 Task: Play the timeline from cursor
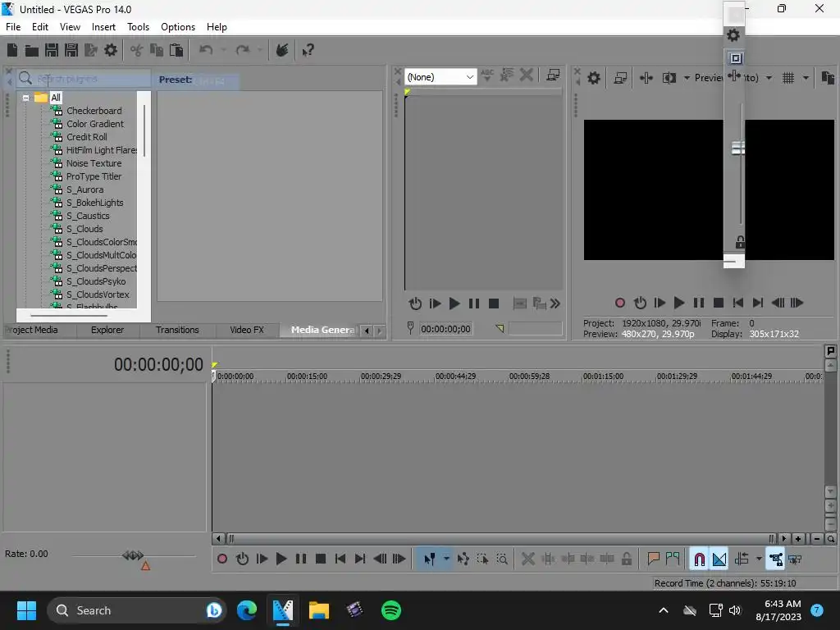[x=281, y=559]
